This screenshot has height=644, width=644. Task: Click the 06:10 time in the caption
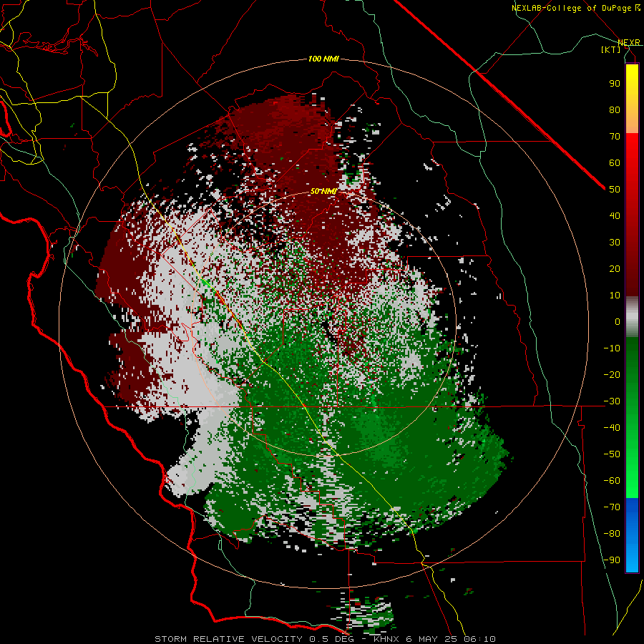(x=479, y=639)
